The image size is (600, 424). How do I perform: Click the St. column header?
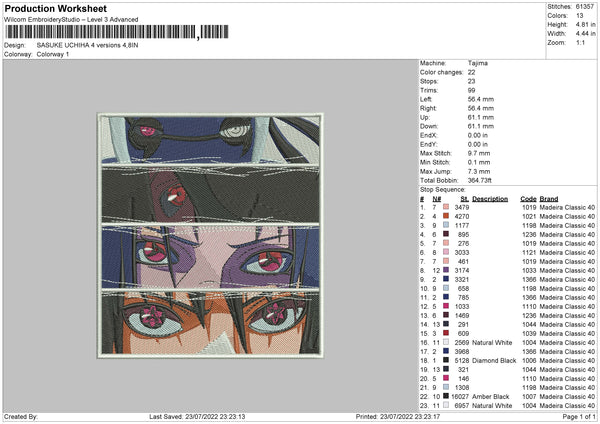465,199
